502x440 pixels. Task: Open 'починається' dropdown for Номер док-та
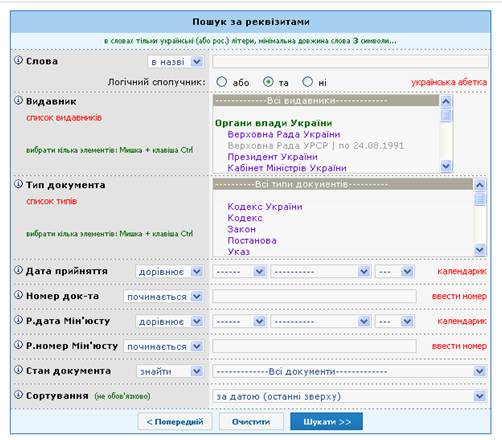pyautogui.click(x=164, y=297)
